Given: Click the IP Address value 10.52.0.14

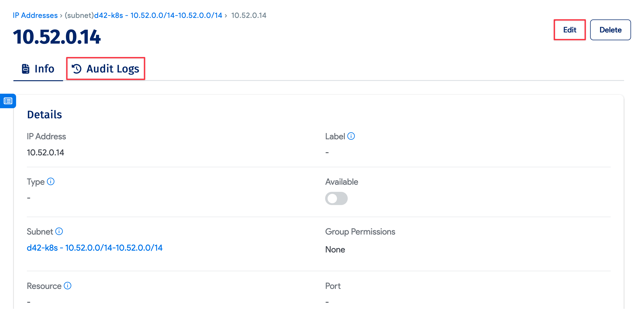Looking at the screenshot, I should click(x=45, y=152).
